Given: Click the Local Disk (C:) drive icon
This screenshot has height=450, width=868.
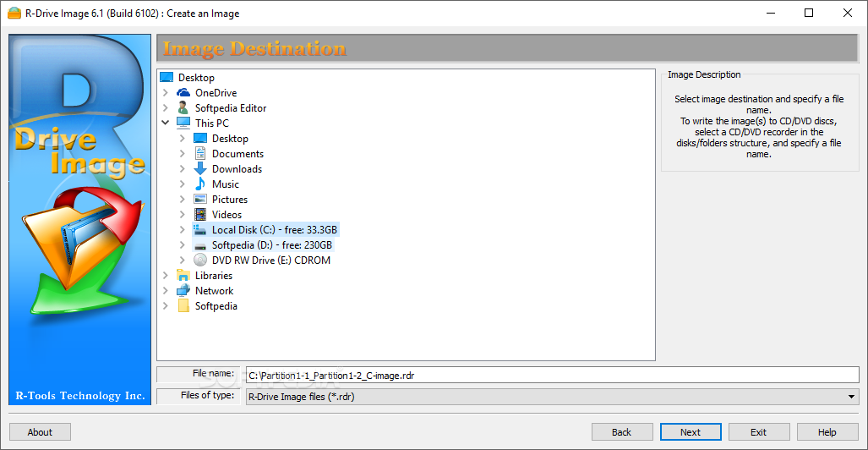Looking at the screenshot, I should (200, 229).
